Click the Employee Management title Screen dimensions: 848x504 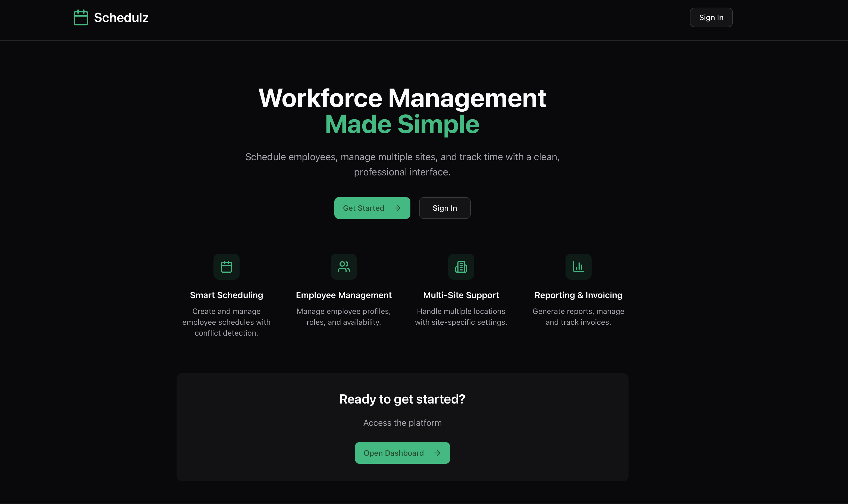344,295
